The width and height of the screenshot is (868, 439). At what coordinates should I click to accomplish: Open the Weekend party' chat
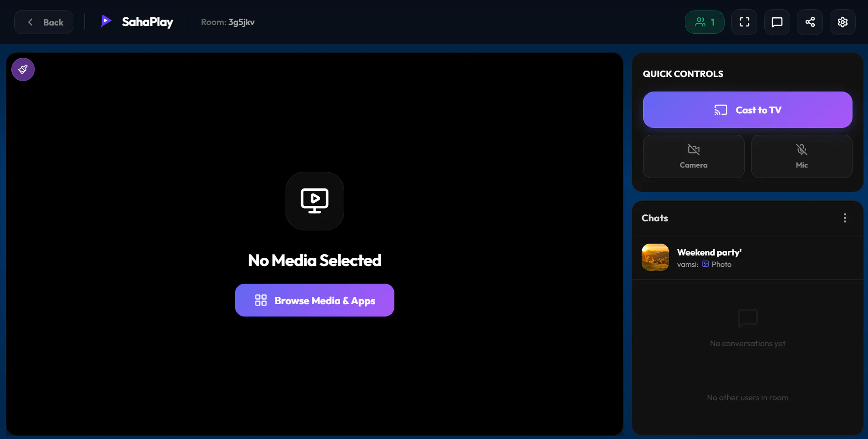point(747,257)
